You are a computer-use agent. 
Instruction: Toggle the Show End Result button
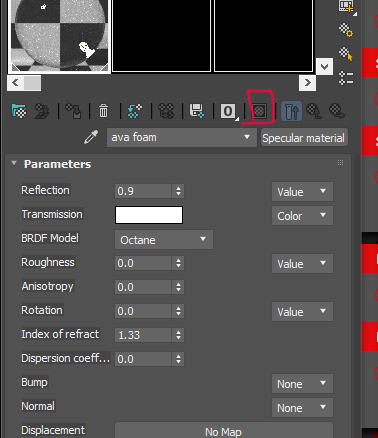292,111
